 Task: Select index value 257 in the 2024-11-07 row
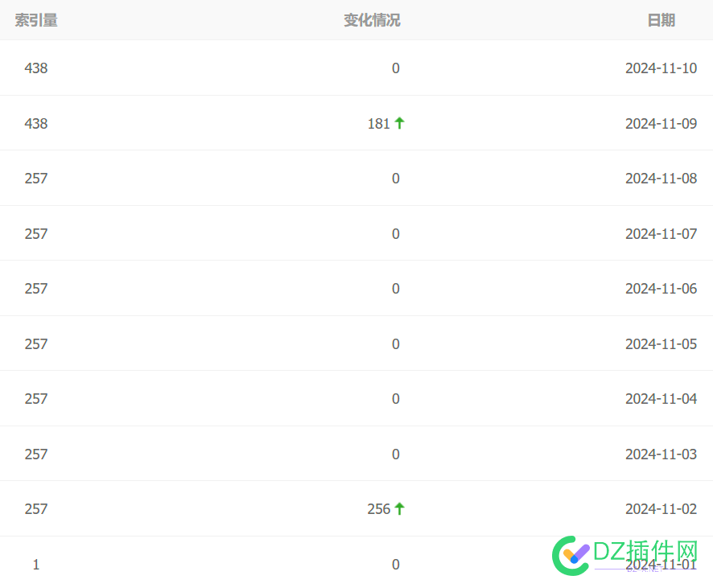[x=36, y=233]
